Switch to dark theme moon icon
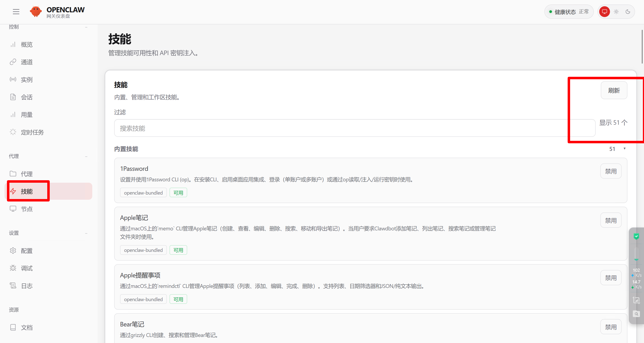 [627, 12]
